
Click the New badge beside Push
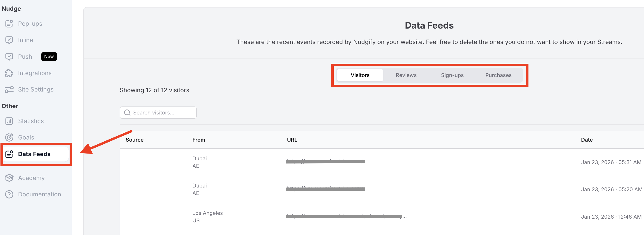(x=49, y=57)
